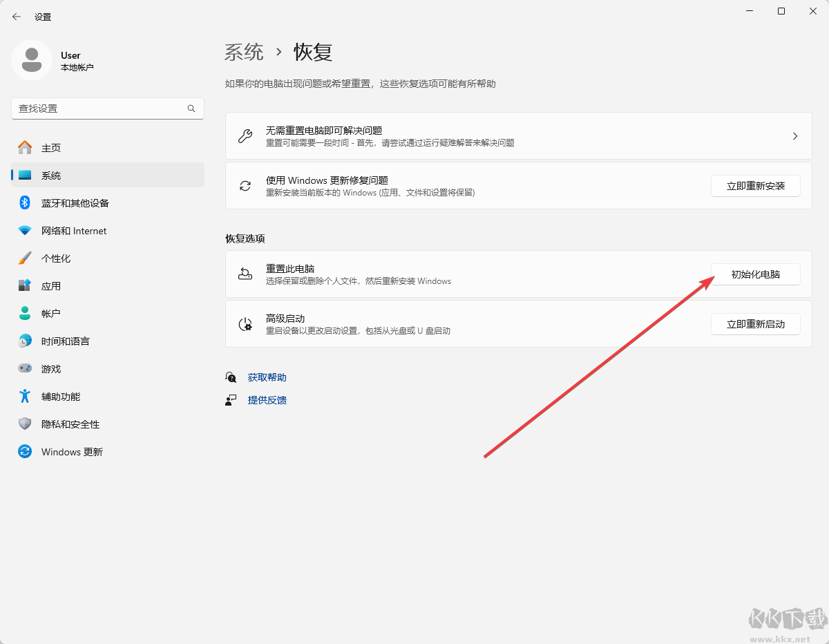The height and width of the screenshot is (644, 829).
Task: Select 主页 in the navigation pane
Action: [52, 147]
